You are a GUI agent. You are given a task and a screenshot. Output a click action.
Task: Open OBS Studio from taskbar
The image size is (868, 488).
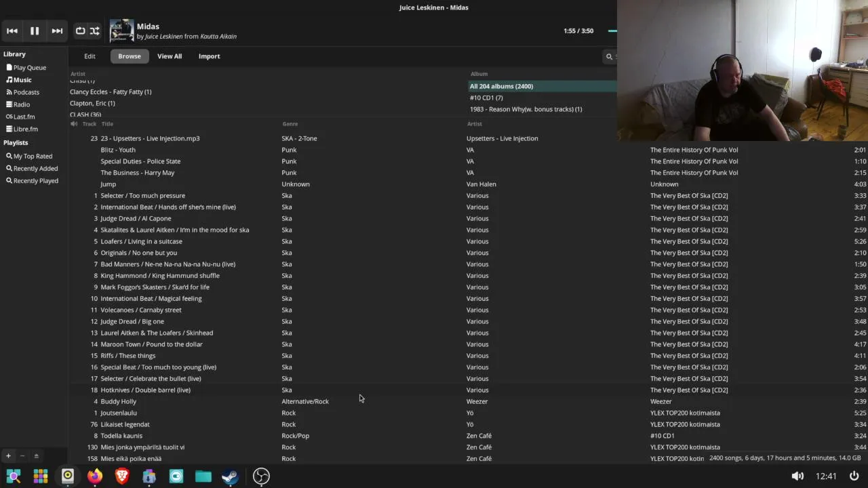click(x=261, y=476)
